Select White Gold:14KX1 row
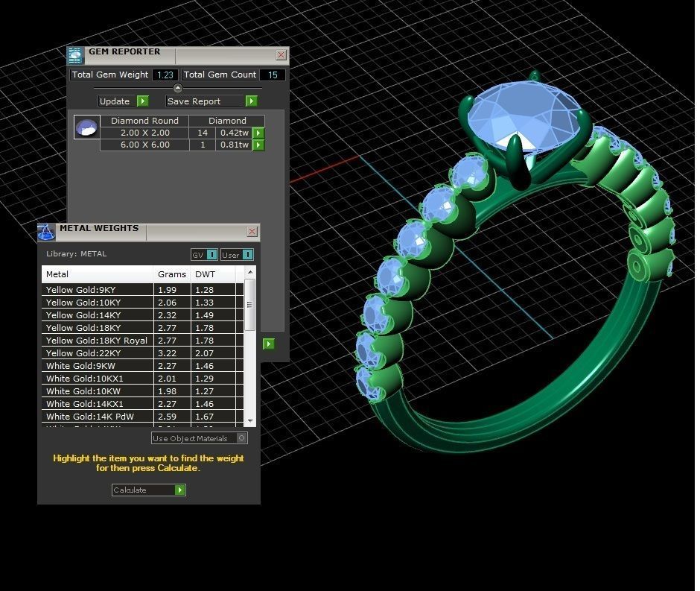 tap(142, 404)
